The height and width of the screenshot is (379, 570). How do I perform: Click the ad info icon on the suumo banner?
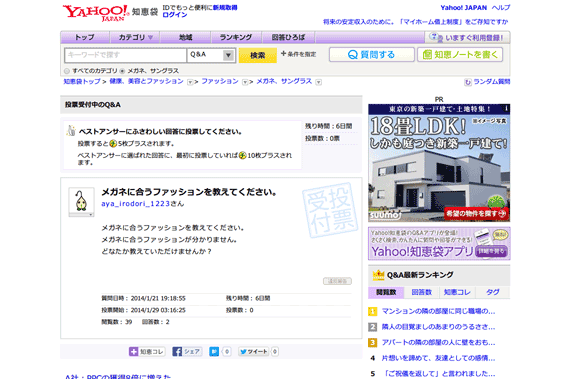[506, 108]
